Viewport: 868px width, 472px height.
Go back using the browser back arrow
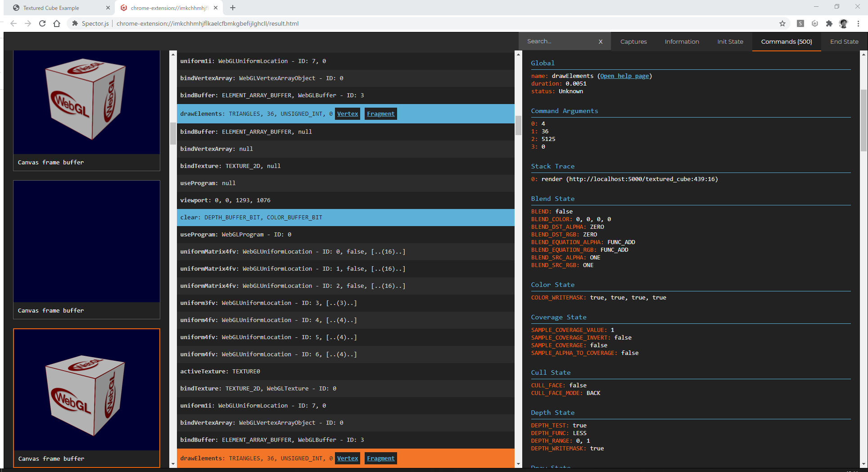[x=14, y=23]
